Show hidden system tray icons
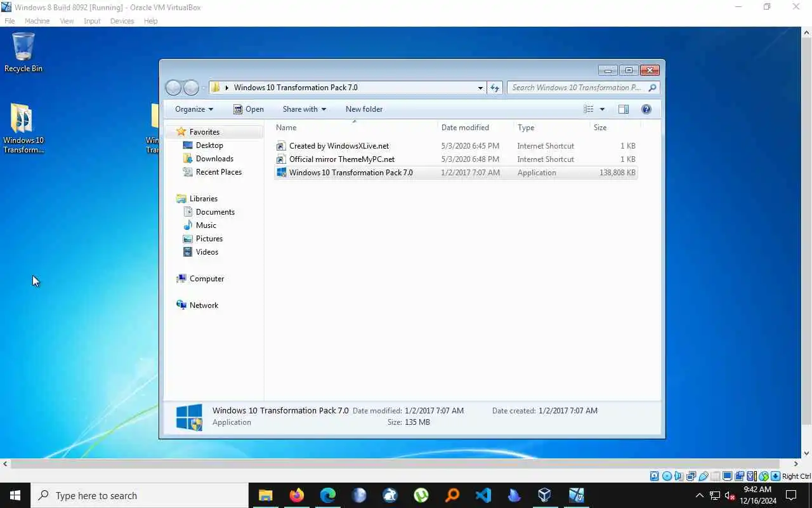This screenshot has height=508, width=812. [x=700, y=495]
